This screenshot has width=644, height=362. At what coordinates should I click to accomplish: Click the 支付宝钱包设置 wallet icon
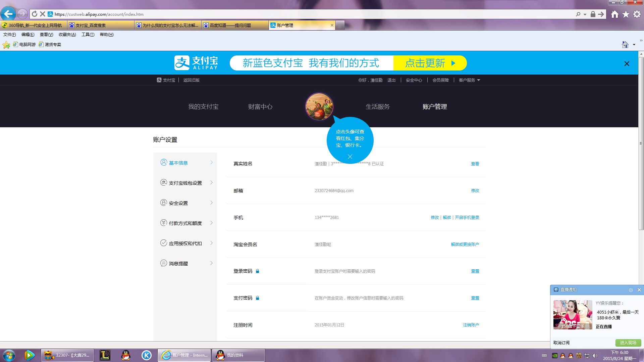coord(163,183)
